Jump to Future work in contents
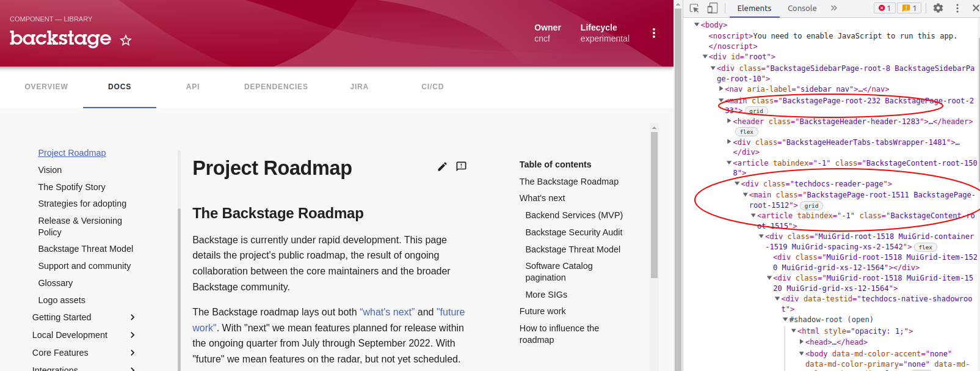Viewport: 980px width, 371px height. (x=543, y=311)
